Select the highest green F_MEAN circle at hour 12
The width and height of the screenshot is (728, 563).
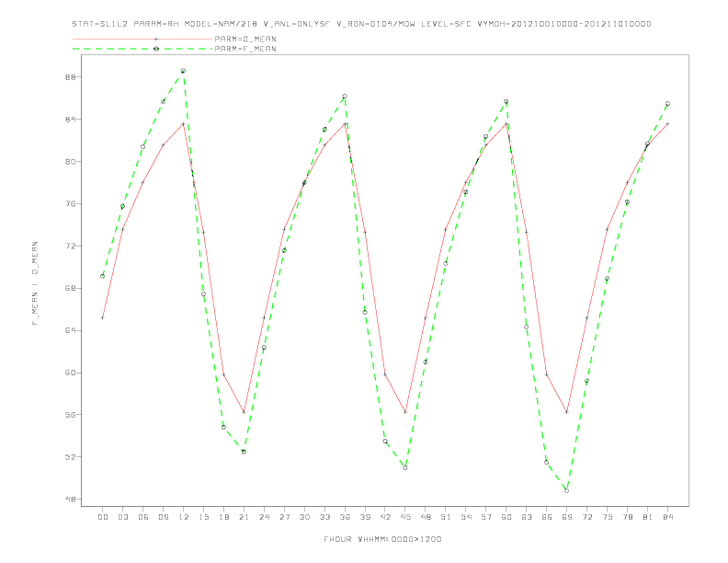184,71
